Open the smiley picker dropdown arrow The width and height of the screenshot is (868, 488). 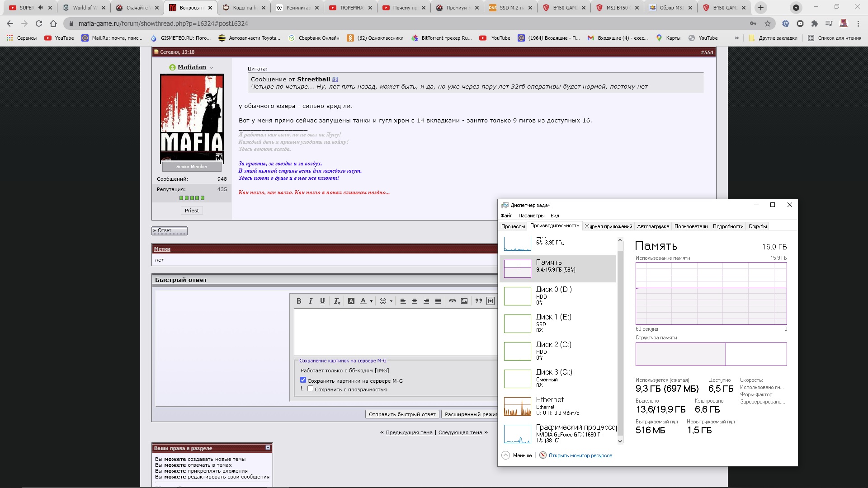[x=391, y=301]
